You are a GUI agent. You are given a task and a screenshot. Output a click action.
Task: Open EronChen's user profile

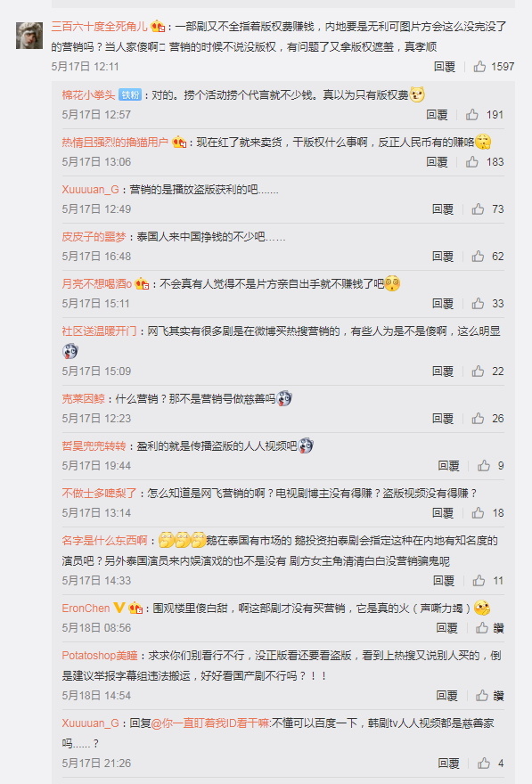pyautogui.click(x=86, y=608)
